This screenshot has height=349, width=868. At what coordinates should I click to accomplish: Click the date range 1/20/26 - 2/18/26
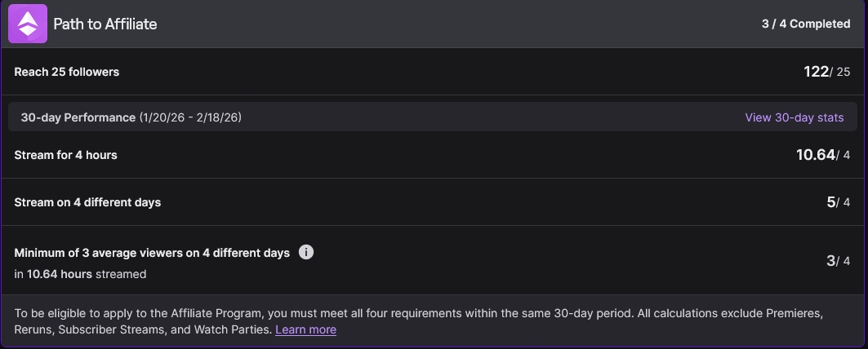point(190,117)
